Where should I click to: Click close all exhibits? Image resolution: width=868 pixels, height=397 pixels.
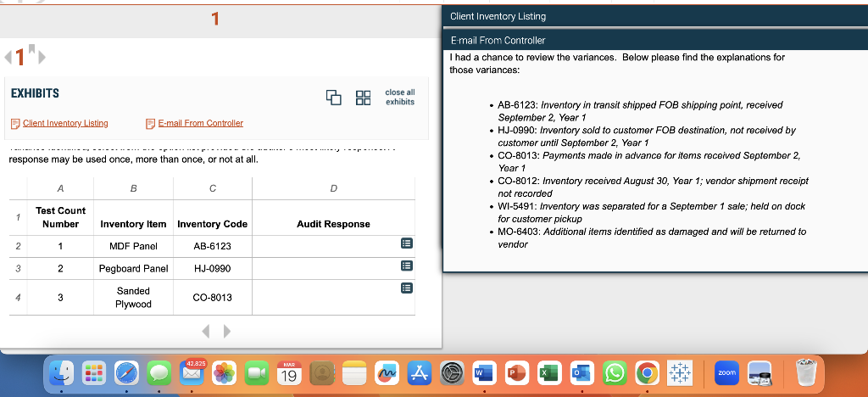pyautogui.click(x=400, y=97)
